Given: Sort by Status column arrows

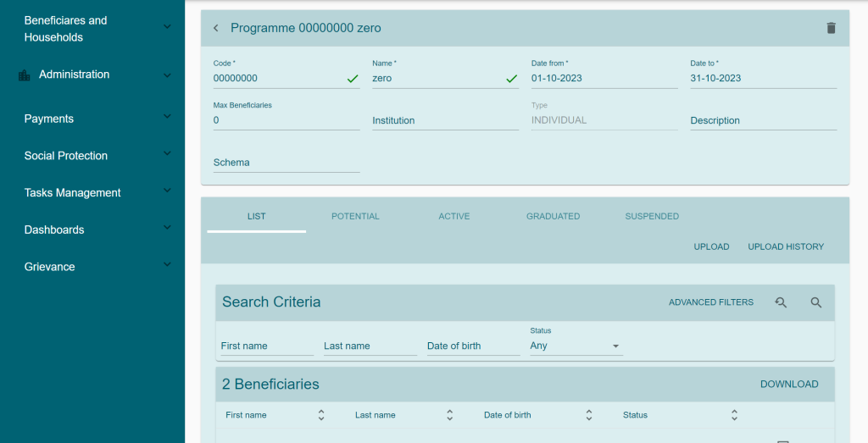Looking at the screenshot, I should (x=734, y=415).
